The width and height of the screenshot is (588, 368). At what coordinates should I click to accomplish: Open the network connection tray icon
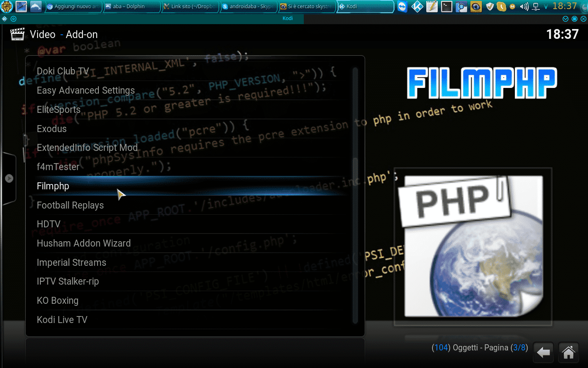click(x=536, y=7)
